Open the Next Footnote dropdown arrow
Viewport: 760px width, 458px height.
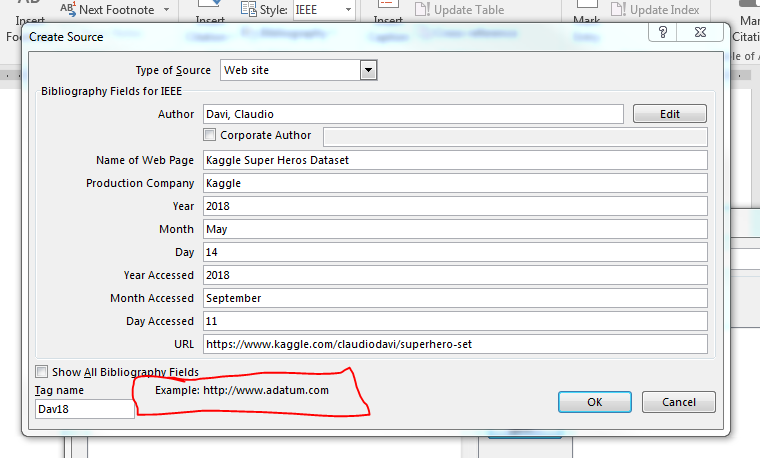pyautogui.click(x=166, y=10)
